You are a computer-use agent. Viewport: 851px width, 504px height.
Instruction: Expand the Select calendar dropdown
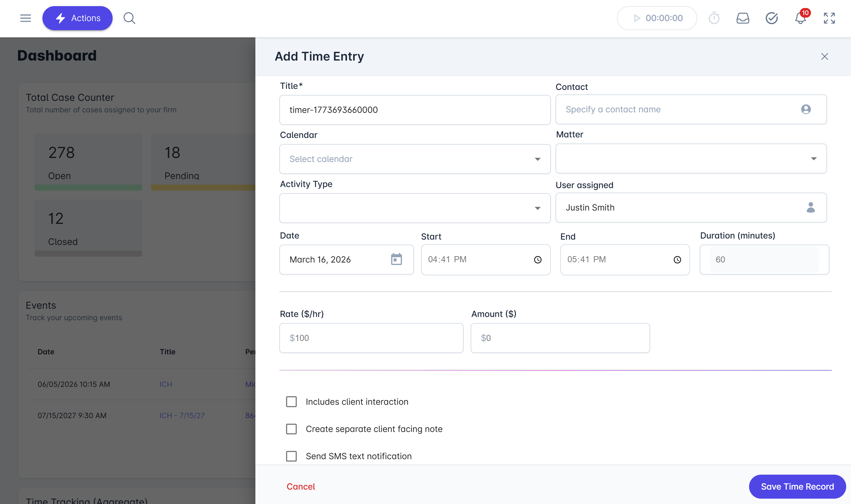pos(414,159)
